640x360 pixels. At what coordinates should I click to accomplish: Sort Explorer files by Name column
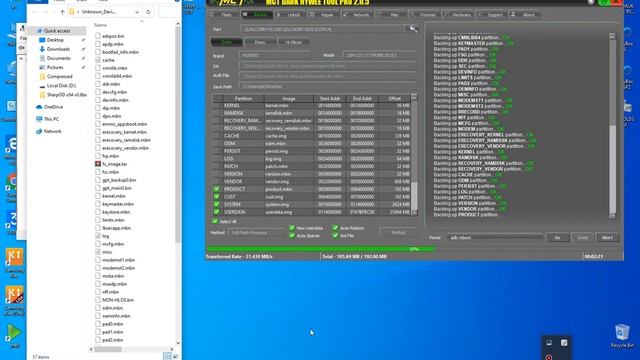100,25
